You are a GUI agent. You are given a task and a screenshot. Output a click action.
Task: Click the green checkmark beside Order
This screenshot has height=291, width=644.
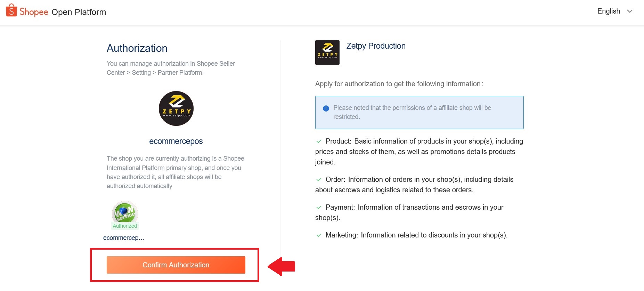[319, 179]
